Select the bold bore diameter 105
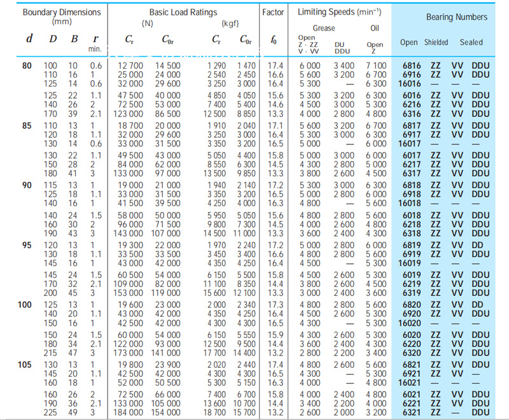509x420 pixels. pos(26,365)
